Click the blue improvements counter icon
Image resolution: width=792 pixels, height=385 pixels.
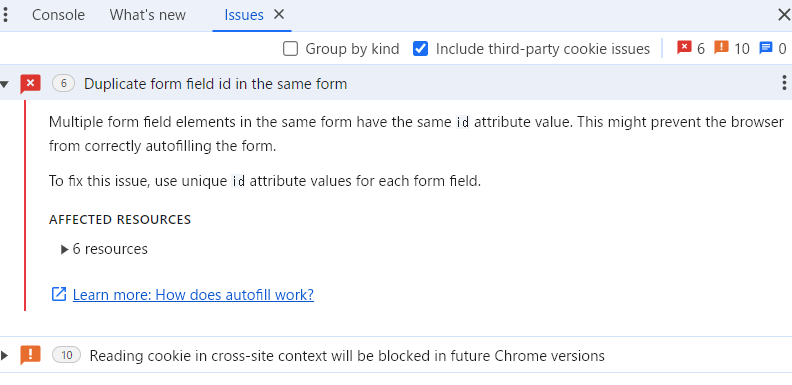pyautogui.click(x=766, y=48)
